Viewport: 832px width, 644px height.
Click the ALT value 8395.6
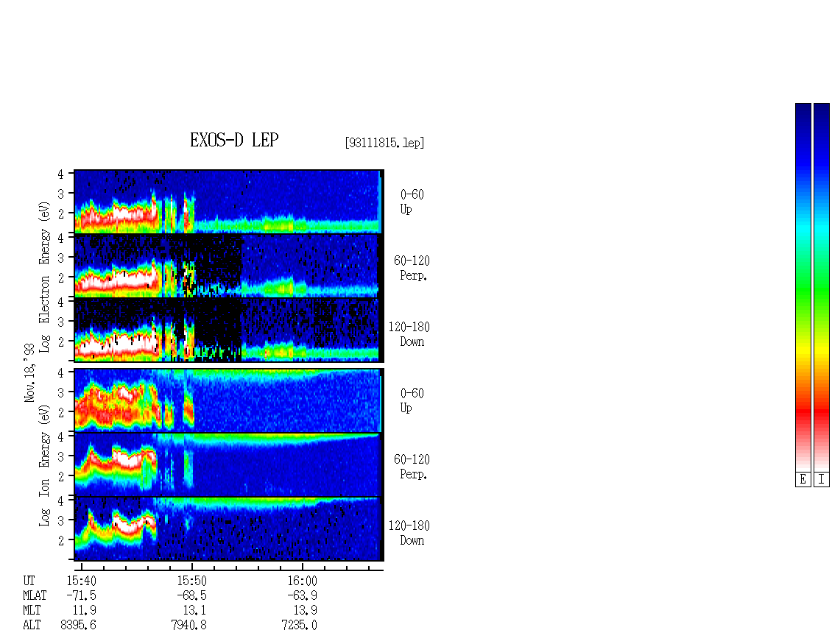(x=79, y=626)
